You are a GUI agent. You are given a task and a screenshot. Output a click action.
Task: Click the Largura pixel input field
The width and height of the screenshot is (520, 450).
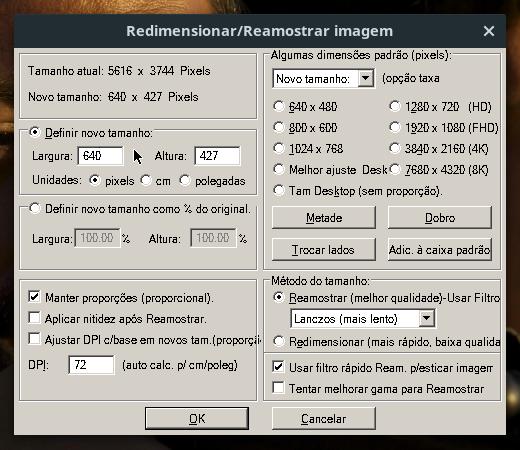click(x=100, y=156)
